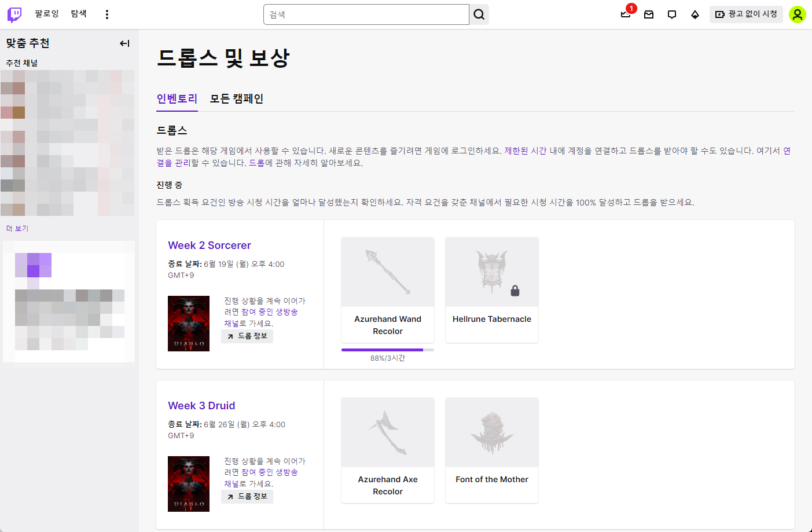
Task: Click the 제한된 시간 link
Action: [526, 151]
